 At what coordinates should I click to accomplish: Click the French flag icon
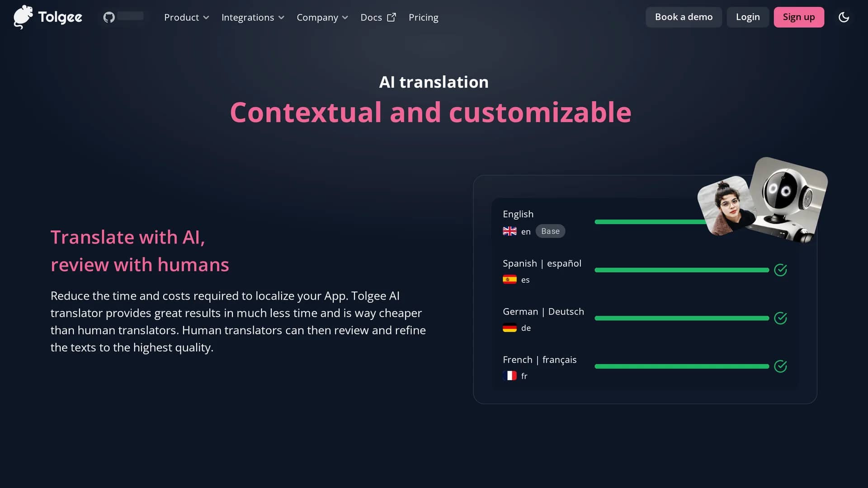click(509, 376)
